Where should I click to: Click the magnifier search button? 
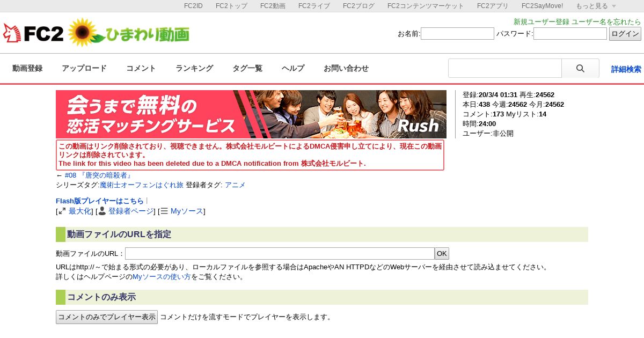580,68
